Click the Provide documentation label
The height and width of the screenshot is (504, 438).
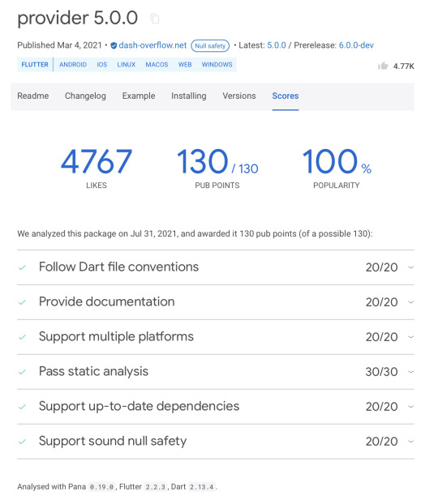[x=107, y=301]
